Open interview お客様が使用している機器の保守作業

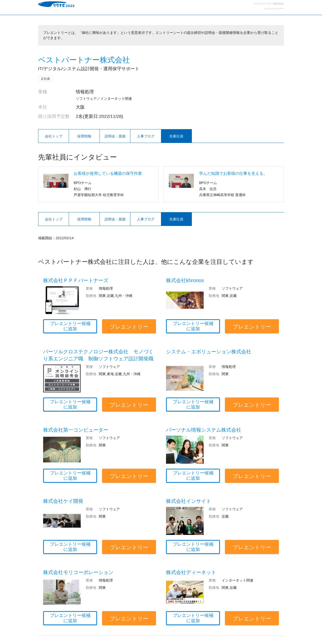[108, 174]
